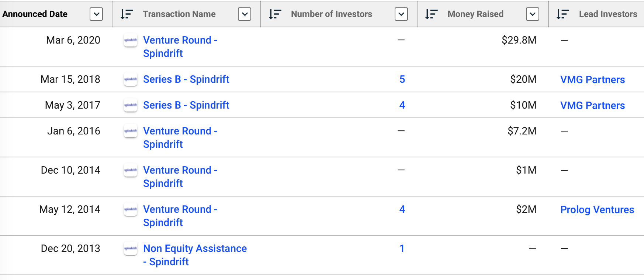Open Series B - Spindrift from Mar 15, 2018
The height and width of the screenshot is (280, 644).
coord(186,79)
